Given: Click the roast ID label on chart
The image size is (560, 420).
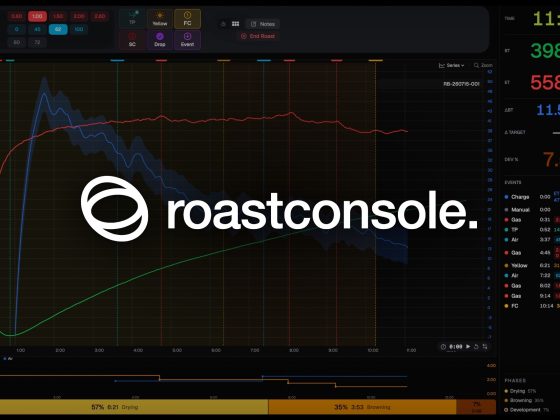Looking at the screenshot, I should pyautogui.click(x=461, y=84).
